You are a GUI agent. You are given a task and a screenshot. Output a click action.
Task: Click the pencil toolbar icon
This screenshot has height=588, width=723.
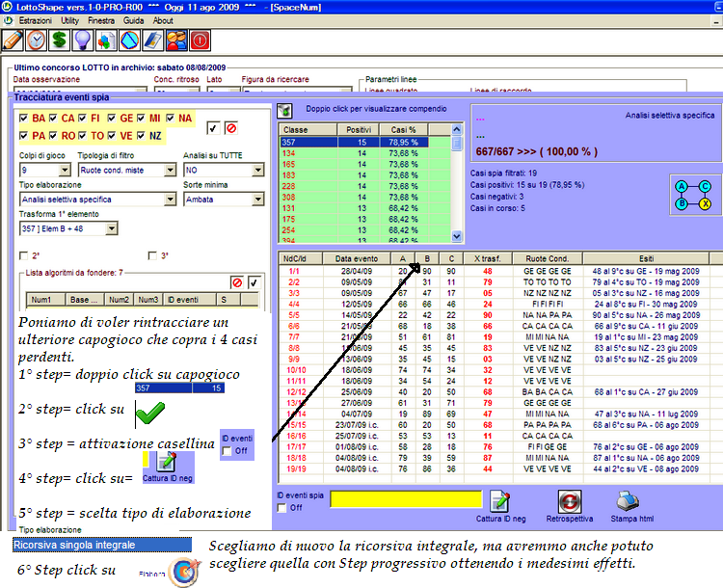click(x=13, y=40)
